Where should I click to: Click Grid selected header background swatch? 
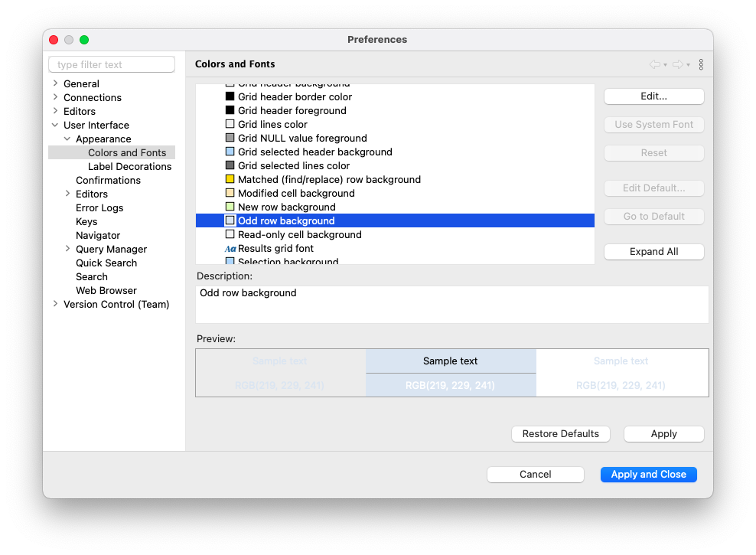(x=230, y=152)
